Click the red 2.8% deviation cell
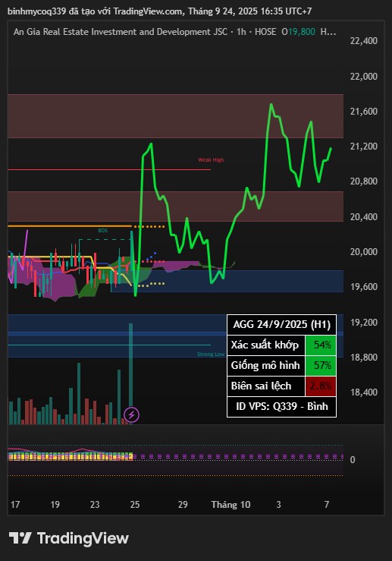The width and height of the screenshot is (392, 561). coord(321,386)
